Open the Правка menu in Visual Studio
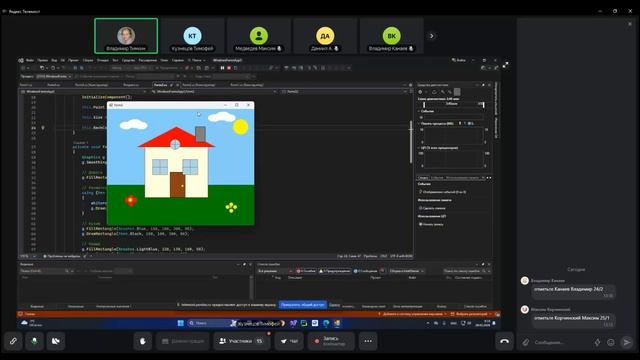This screenshot has height=360, width=640. click(42, 60)
